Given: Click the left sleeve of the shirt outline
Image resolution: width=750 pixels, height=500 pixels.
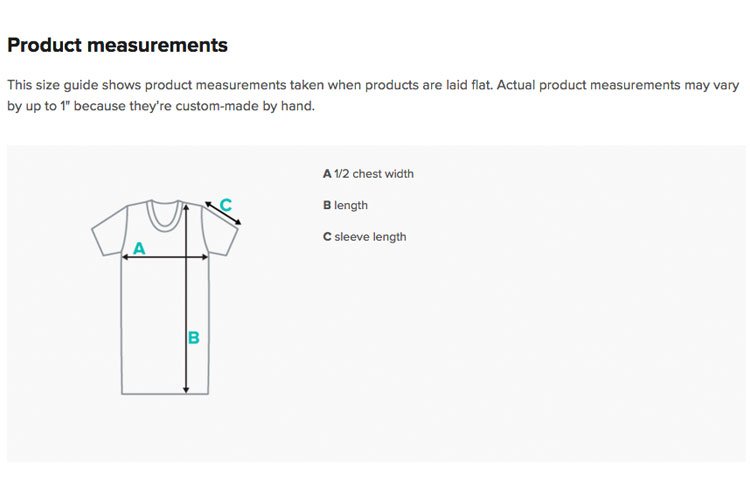Looking at the screenshot, I should [110, 231].
